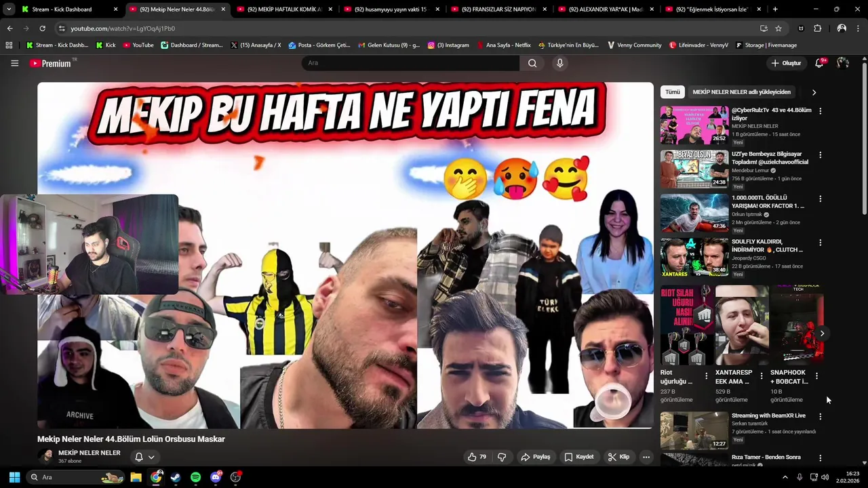Click the search magnifier button
This screenshot has height=488, width=868.
tap(532, 63)
